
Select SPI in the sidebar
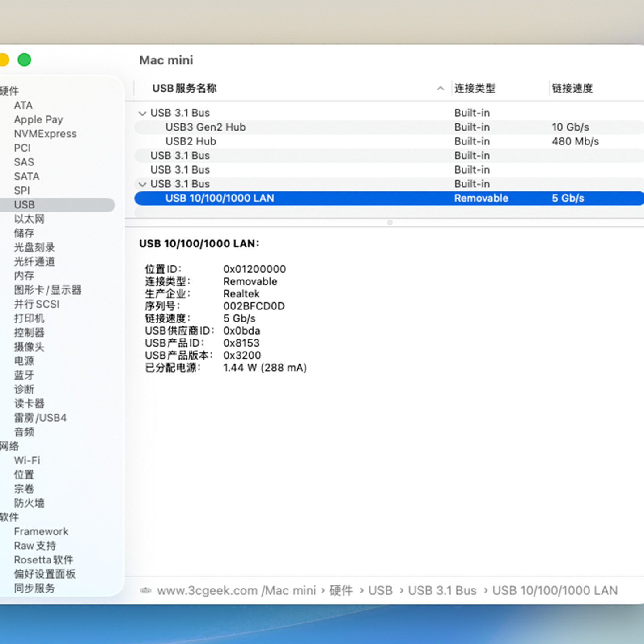click(x=22, y=191)
